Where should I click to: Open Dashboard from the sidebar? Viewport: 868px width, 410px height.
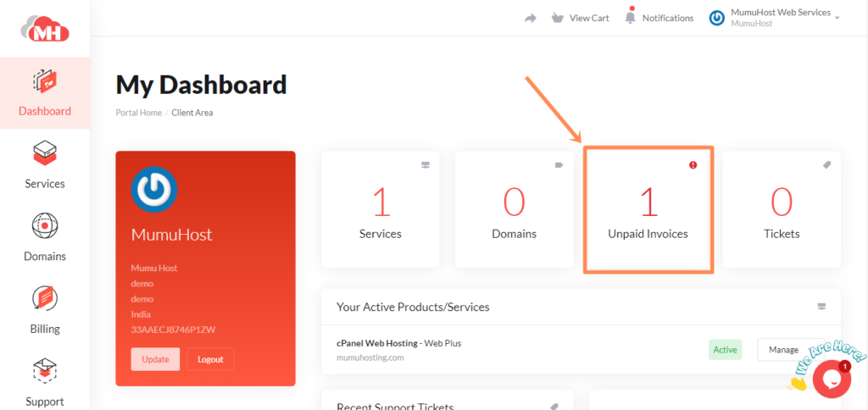(x=45, y=93)
